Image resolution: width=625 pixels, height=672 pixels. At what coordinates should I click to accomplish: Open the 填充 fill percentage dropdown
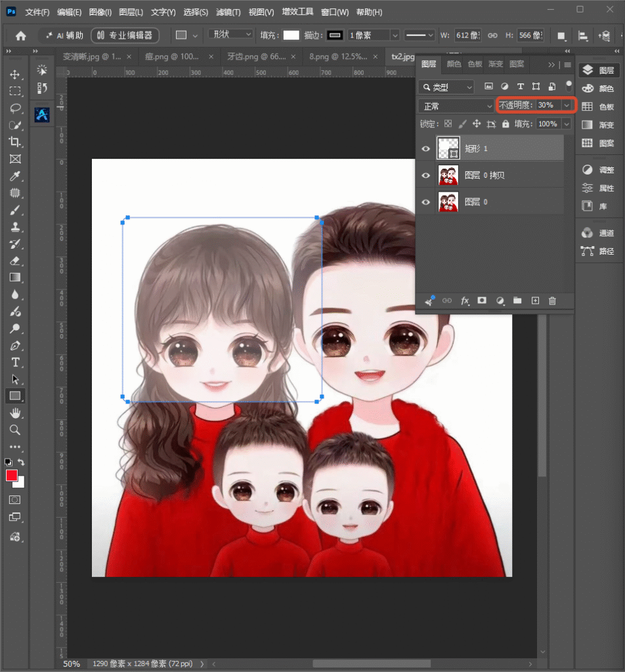pyautogui.click(x=567, y=124)
